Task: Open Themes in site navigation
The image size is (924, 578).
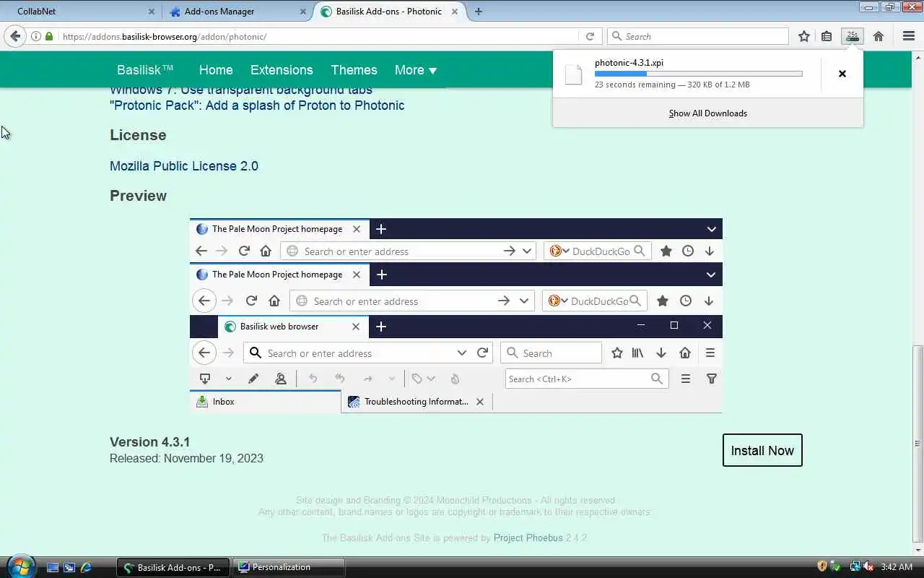Action: pyautogui.click(x=354, y=70)
